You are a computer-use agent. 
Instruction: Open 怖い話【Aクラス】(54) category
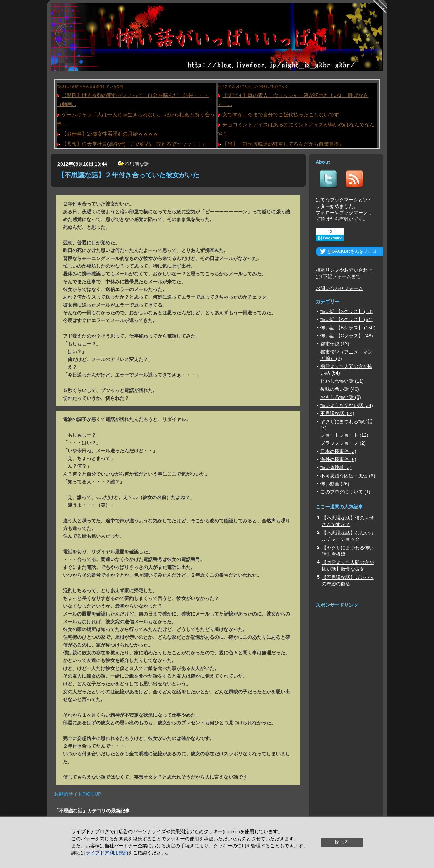tap(346, 319)
